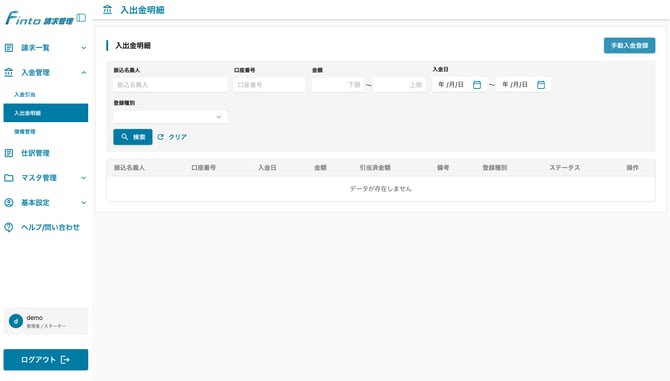
Task: Open calendar picker for start 入金日
Action: pyautogui.click(x=477, y=85)
